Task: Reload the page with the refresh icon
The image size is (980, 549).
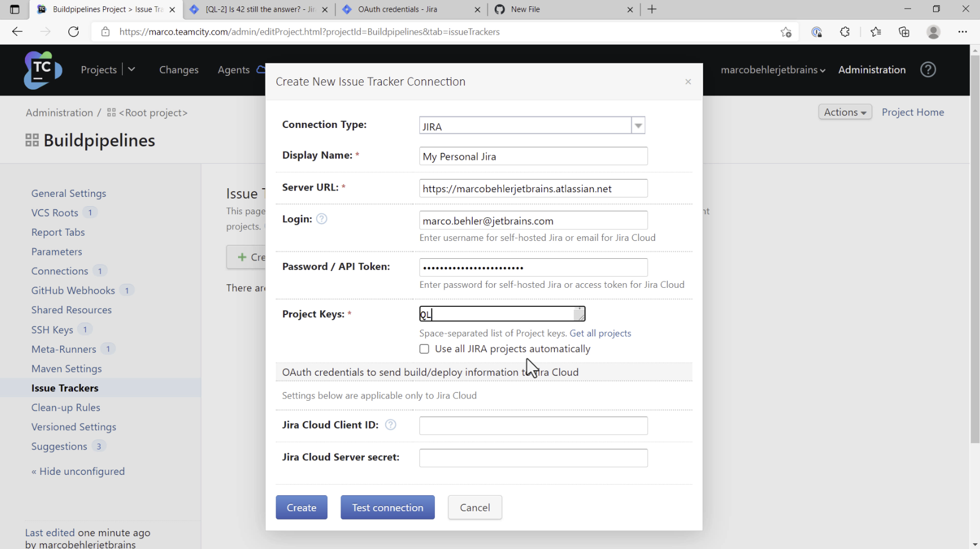Action: 74,32
